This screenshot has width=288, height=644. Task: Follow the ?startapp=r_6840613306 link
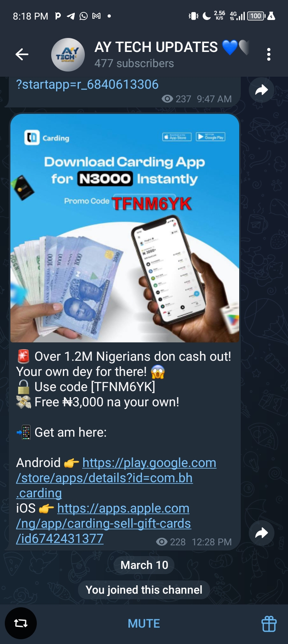(x=87, y=84)
